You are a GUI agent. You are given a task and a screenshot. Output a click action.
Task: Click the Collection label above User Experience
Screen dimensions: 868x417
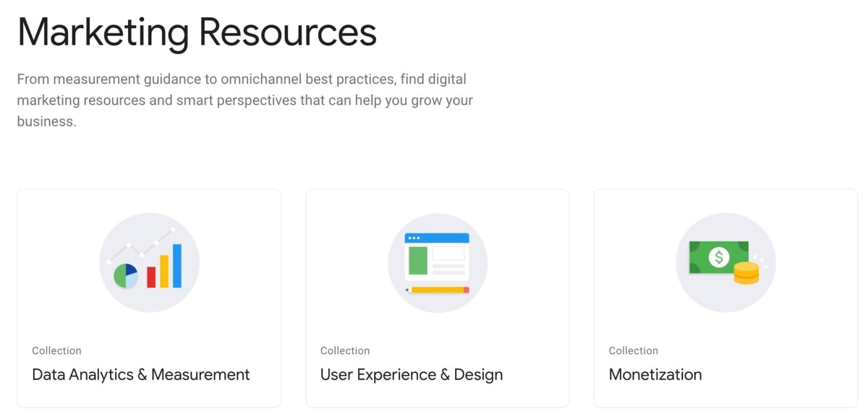(345, 351)
